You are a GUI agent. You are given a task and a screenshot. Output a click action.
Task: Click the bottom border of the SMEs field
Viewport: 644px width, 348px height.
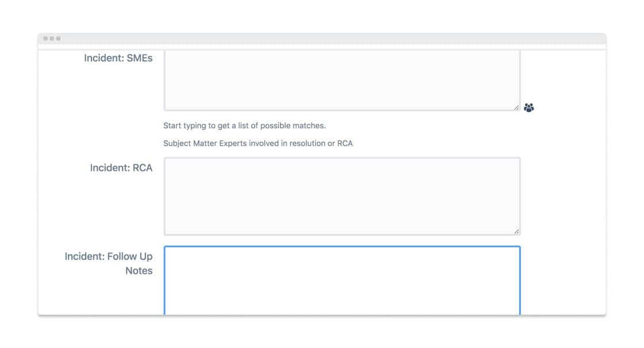tap(342, 110)
